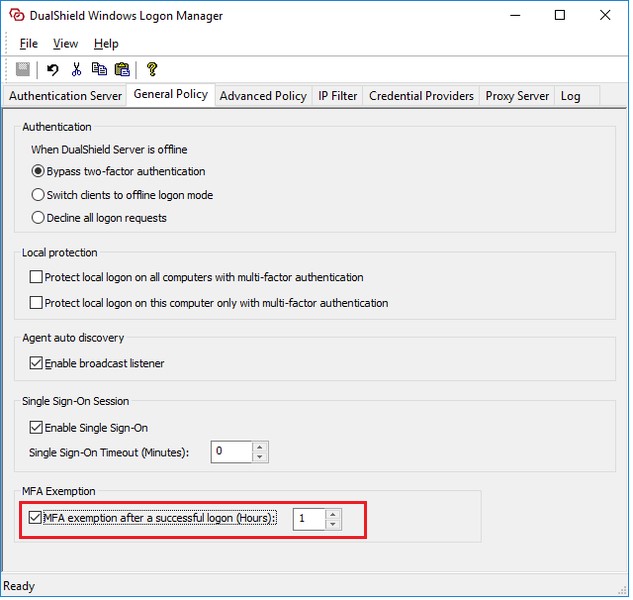Click the Cut scissors icon
The image size is (633, 600).
pos(76,69)
